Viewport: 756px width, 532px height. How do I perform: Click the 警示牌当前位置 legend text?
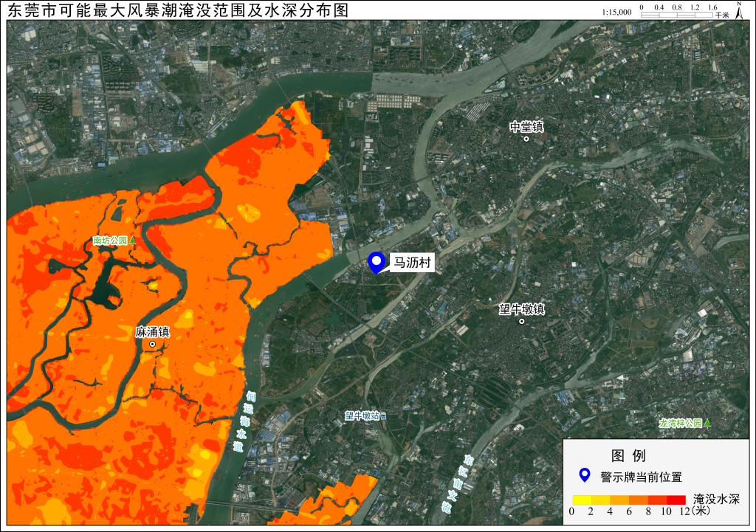(x=642, y=477)
